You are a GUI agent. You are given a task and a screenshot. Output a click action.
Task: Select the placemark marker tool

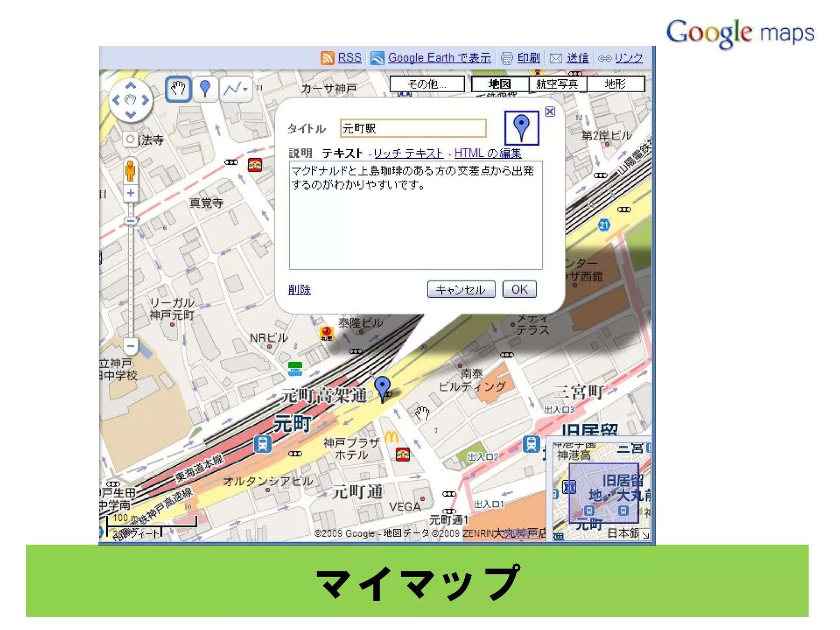205,89
